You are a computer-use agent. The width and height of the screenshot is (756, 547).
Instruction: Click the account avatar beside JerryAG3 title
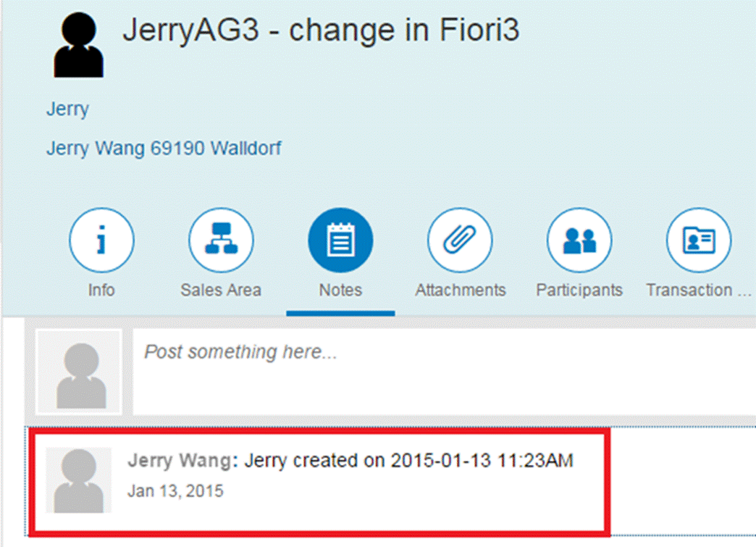coord(78,45)
